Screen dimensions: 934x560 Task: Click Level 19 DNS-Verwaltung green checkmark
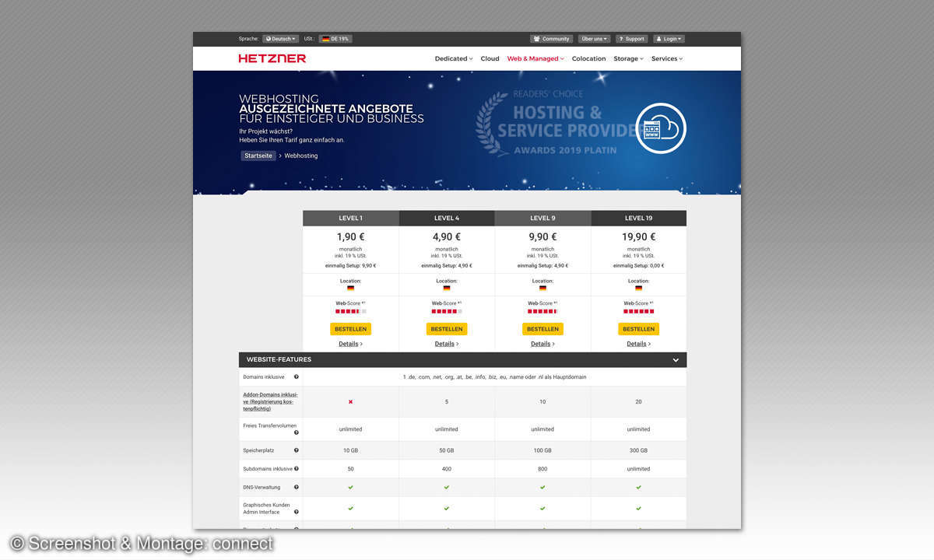click(639, 487)
